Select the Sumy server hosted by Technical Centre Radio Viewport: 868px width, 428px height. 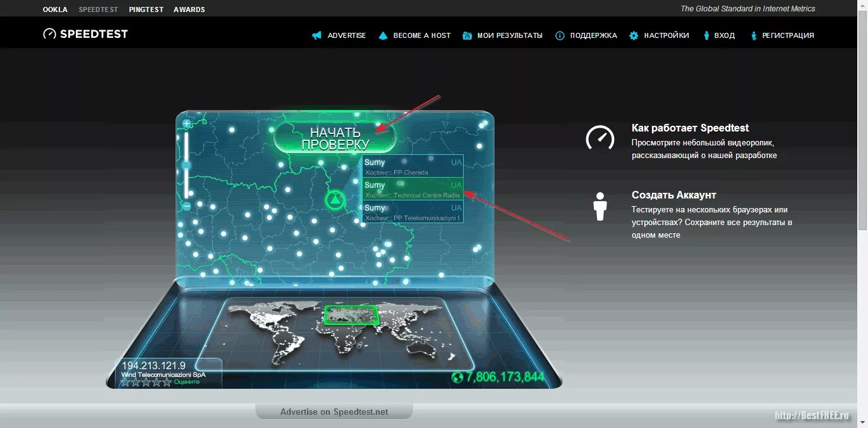413,189
